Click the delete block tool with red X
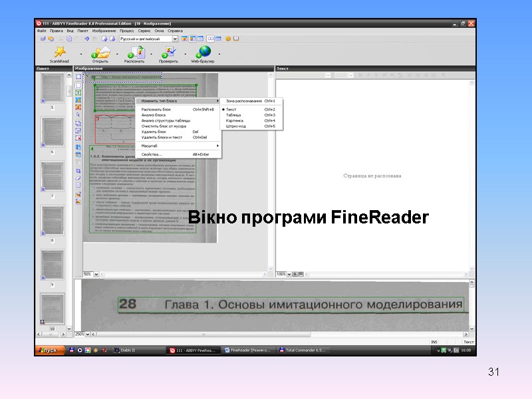This screenshot has width=532, height=399. 78,138
